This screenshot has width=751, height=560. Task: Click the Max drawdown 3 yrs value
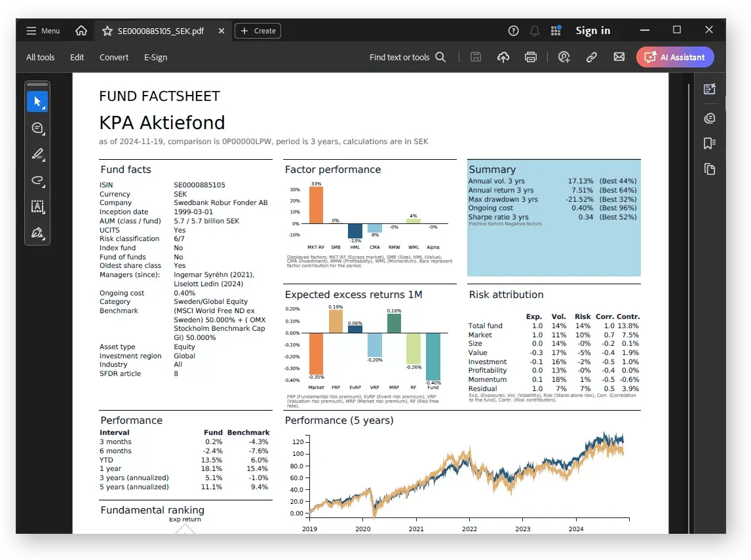point(579,199)
